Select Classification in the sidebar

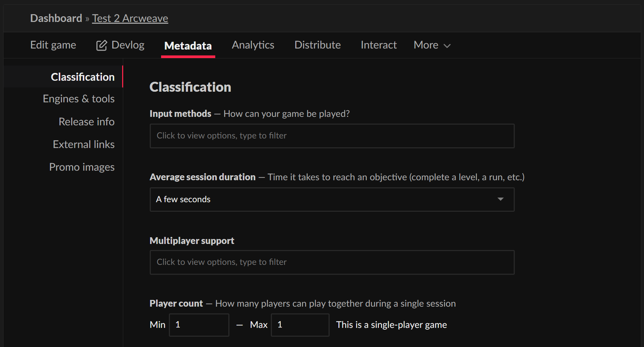point(82,77)
